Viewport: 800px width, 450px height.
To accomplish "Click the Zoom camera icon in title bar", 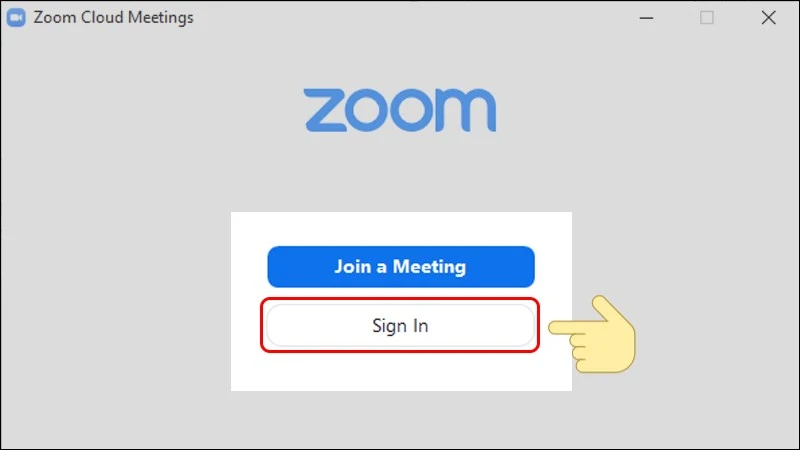I will 16,17.
